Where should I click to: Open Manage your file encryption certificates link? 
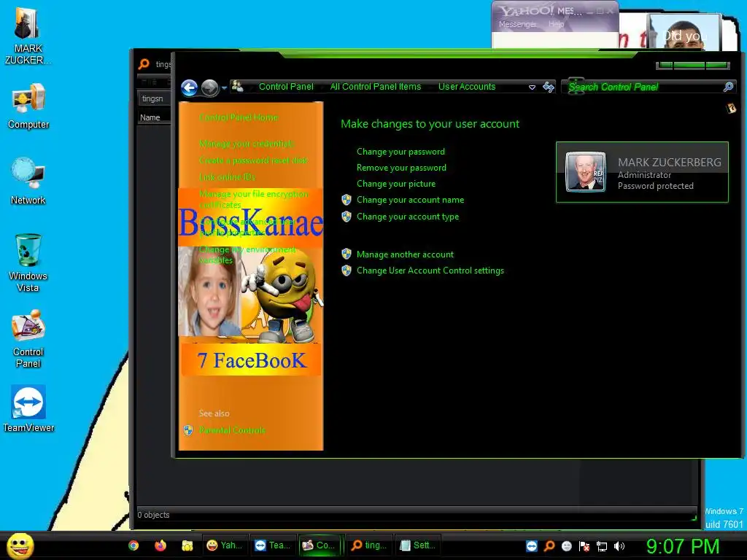253,200
